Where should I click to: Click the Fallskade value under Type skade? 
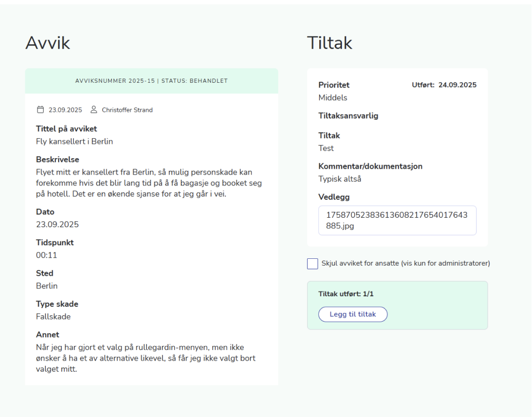(x=53, y=316)
